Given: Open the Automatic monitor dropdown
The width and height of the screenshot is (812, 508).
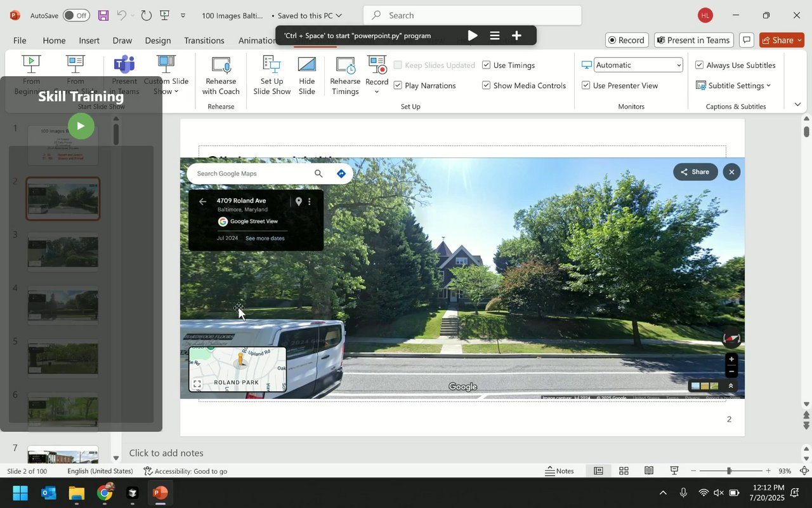Looking at the screenshot, I should tap(638, 65).
